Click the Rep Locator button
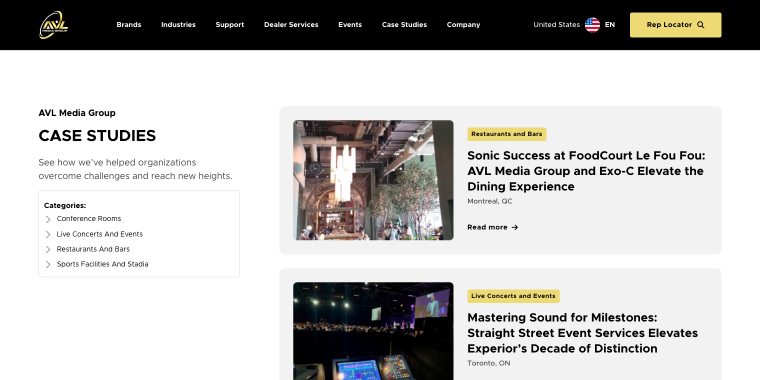 pos(676,25)
